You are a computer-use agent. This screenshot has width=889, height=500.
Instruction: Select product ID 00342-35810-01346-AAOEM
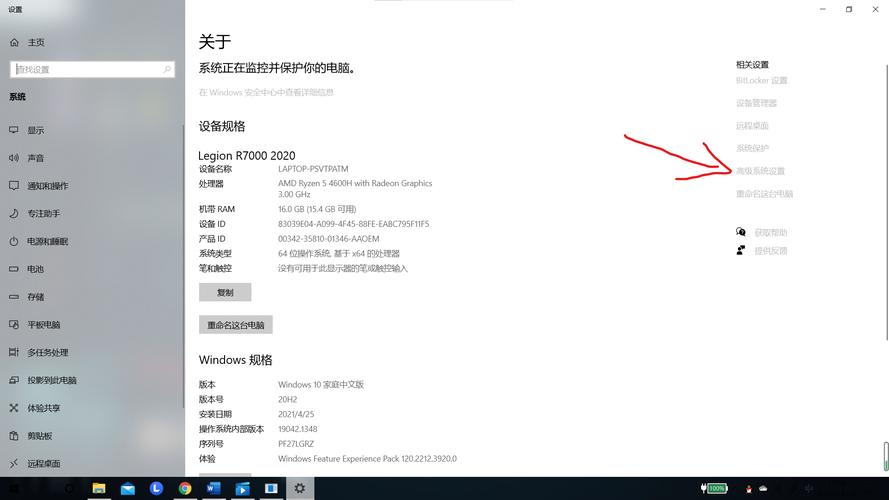coord(328,239)
